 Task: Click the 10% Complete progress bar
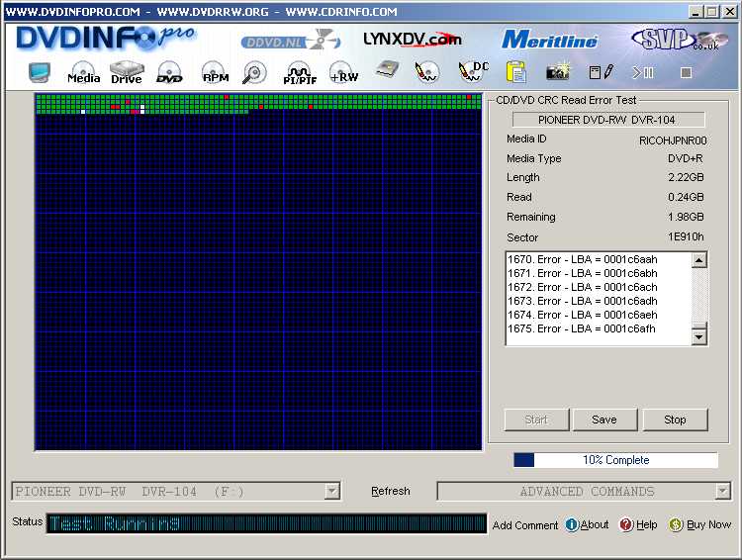click(615, 460)
